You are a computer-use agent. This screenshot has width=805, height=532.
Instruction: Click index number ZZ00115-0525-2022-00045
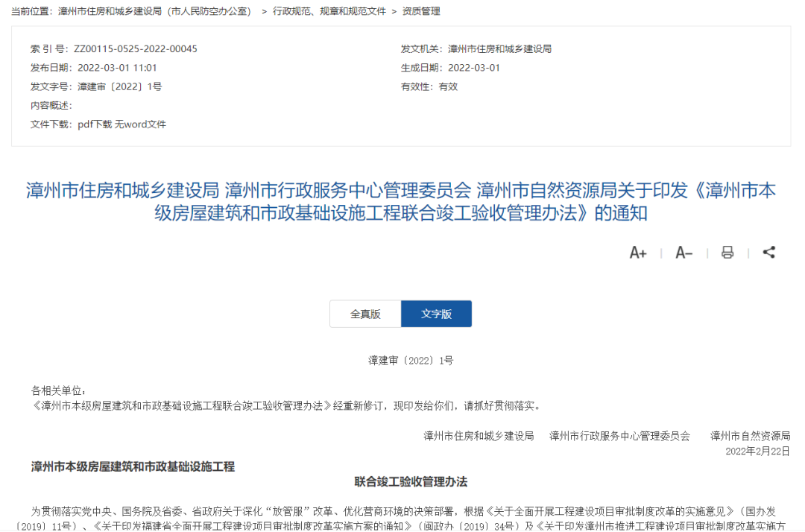136,49
